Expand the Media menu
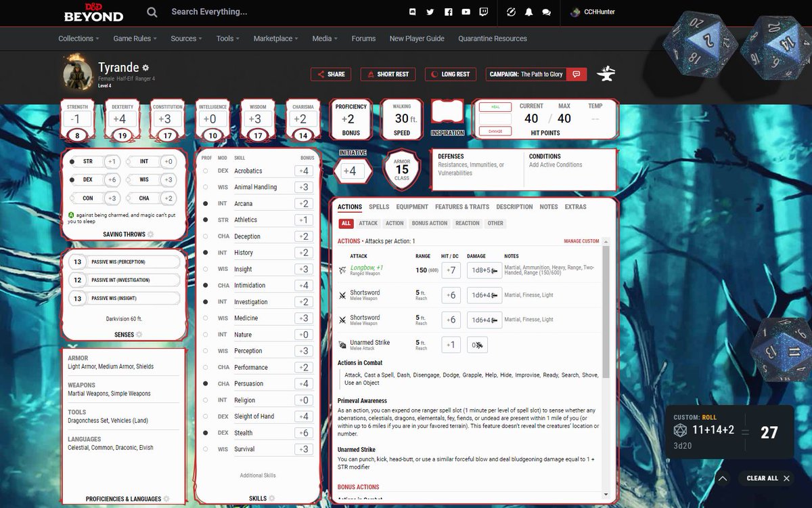Screen dimensions: 812x508 [x=325, y=39]
